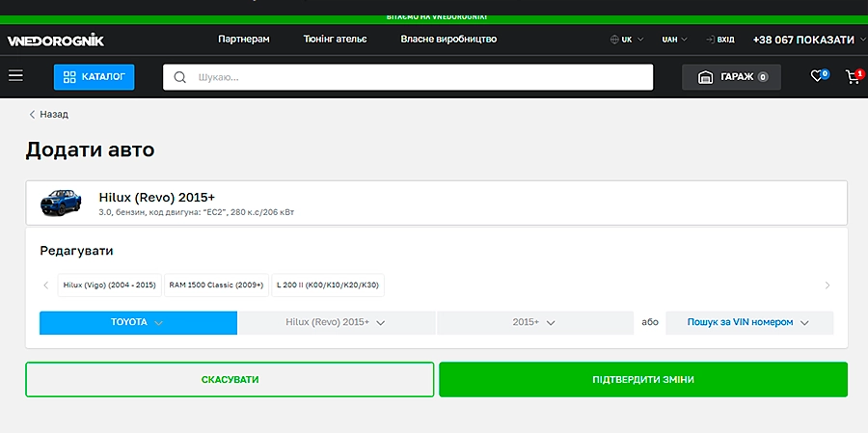
Task: Open the Каталог catalog button
Action: [94, 77]
